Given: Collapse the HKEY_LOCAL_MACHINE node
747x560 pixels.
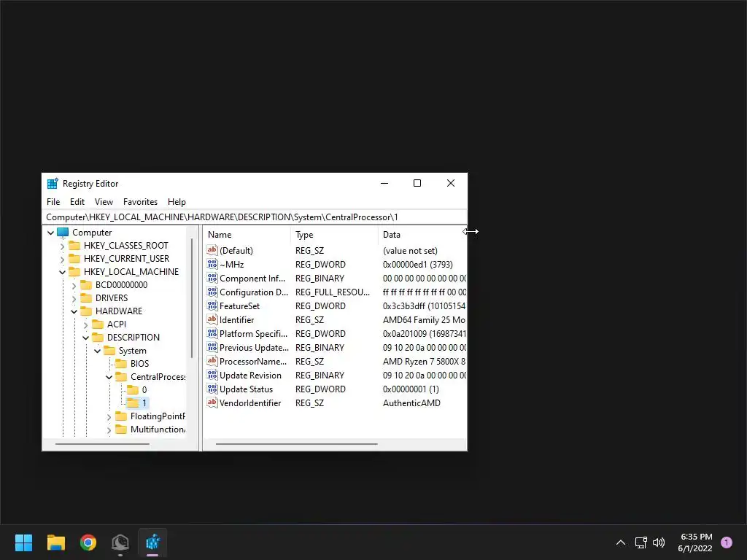Looking at the screenshot, I should [63, 273].
